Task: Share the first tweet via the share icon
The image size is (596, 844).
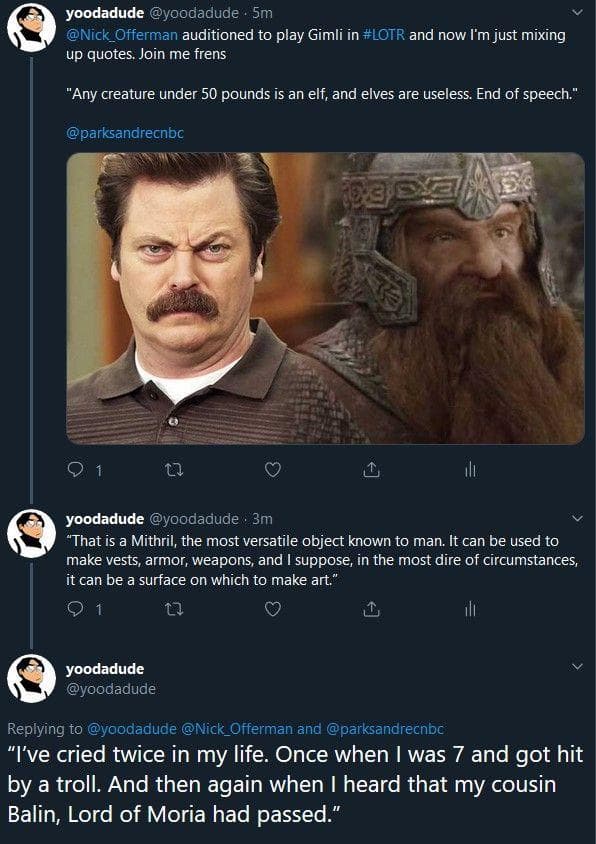Action: click(x=372, y=469)
